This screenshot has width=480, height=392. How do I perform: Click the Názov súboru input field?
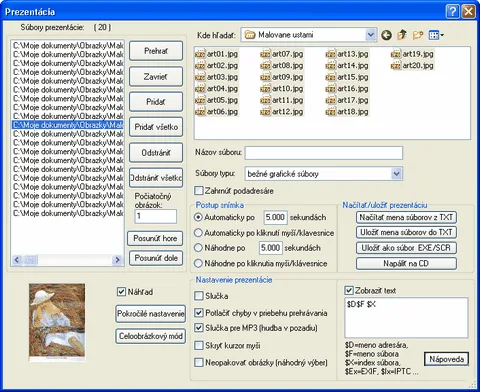coord(324,153)
